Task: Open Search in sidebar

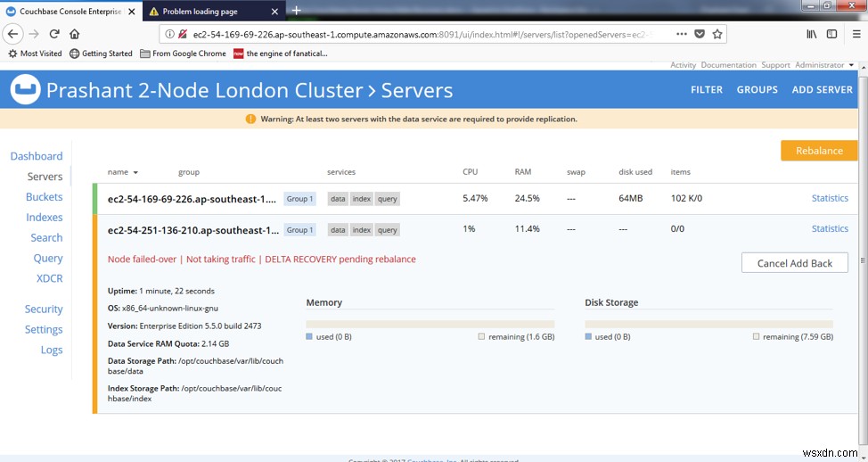Action: coord(46,237)
